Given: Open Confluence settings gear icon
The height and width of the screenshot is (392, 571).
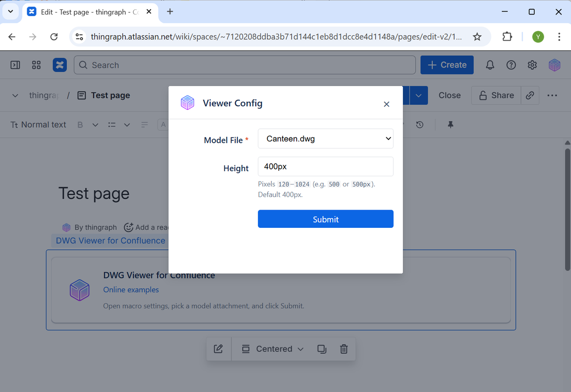Looking at the screenshot, I should click(x=532, y=65).
